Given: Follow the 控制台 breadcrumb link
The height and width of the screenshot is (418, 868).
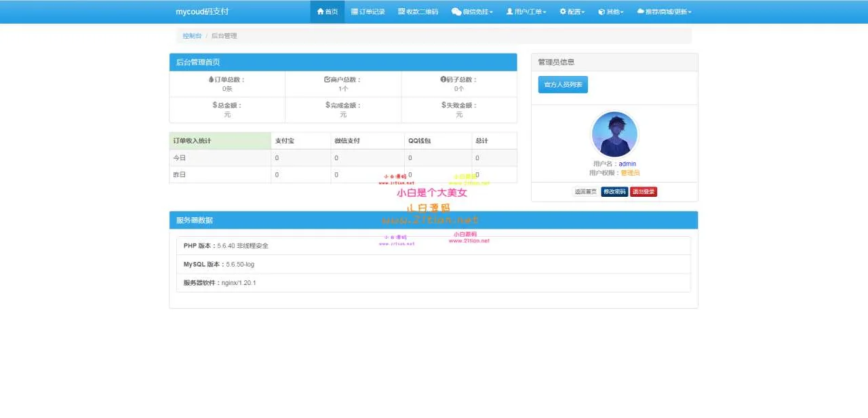Looking at the screenshot, I should click(192, 36).
